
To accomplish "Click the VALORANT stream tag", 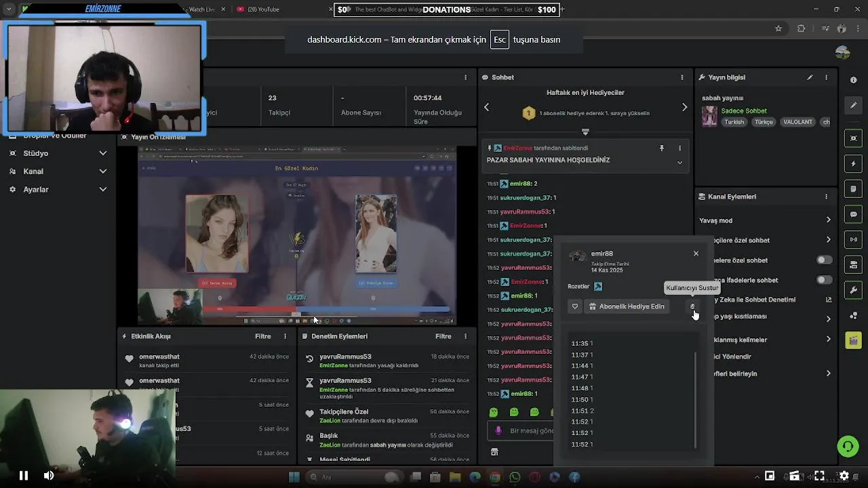I will pyautogui.click(x=797, y=122).
